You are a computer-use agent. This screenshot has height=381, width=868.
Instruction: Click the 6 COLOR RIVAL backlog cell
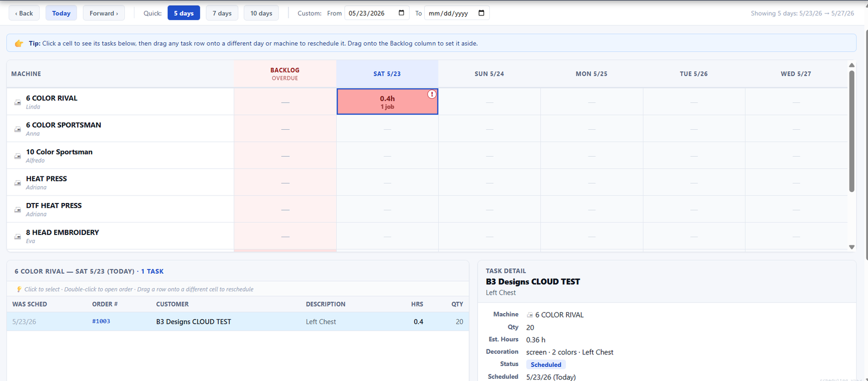coord(285,101)
